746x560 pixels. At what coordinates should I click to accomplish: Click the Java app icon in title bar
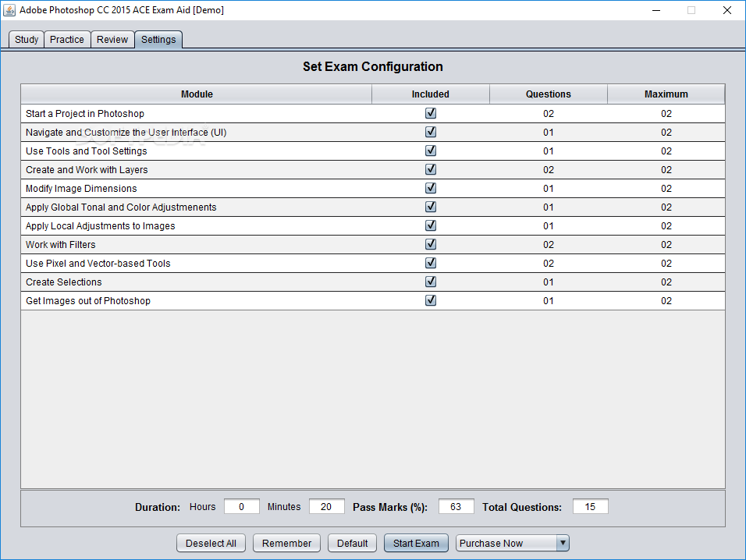pos(9,10)
